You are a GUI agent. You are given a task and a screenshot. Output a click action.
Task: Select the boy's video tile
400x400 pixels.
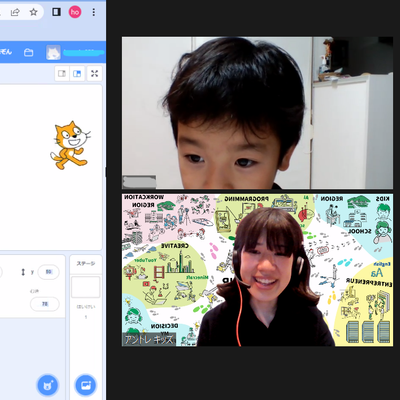[257, 113]
